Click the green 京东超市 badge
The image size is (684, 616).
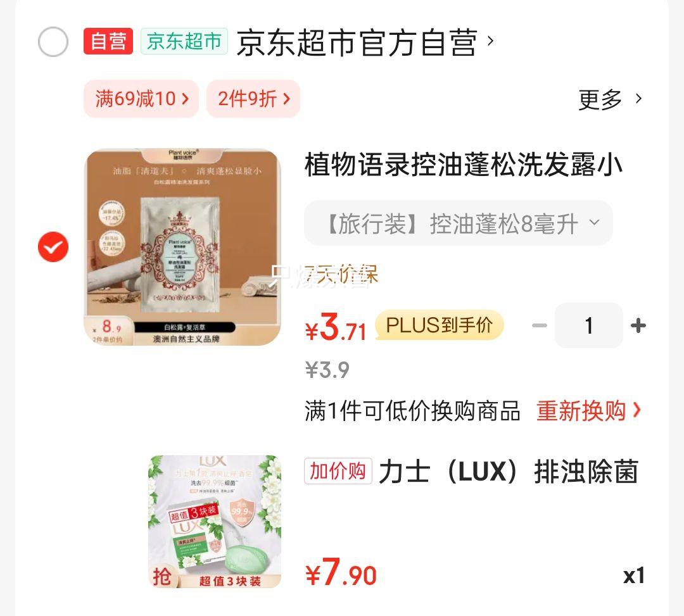184,41
